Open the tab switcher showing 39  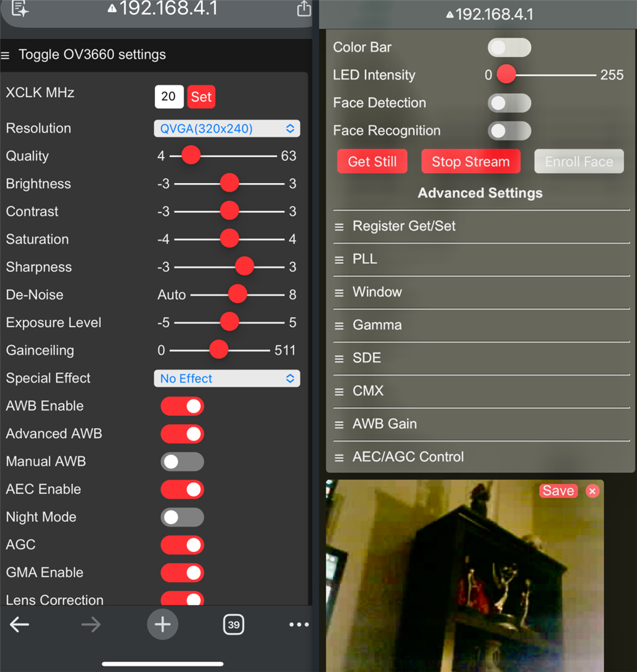pos(234,625)
